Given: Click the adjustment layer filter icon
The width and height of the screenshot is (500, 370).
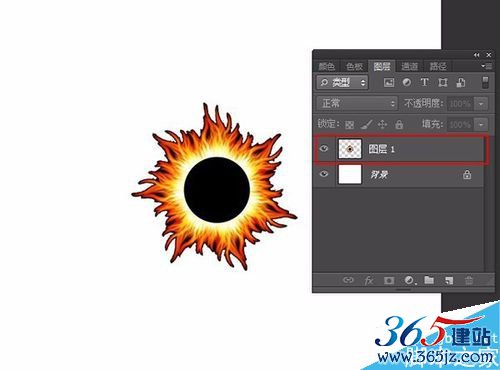Looking at the screenshot, I should (407, 82).
